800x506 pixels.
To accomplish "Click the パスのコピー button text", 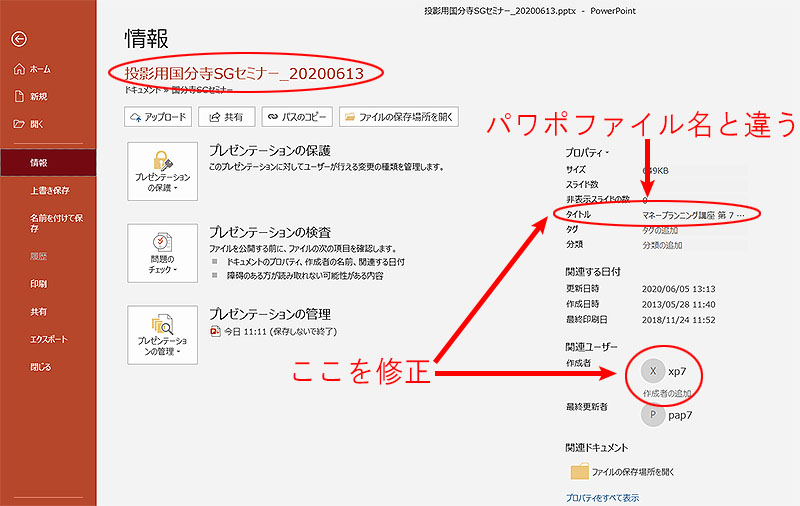I will point(304,117).
